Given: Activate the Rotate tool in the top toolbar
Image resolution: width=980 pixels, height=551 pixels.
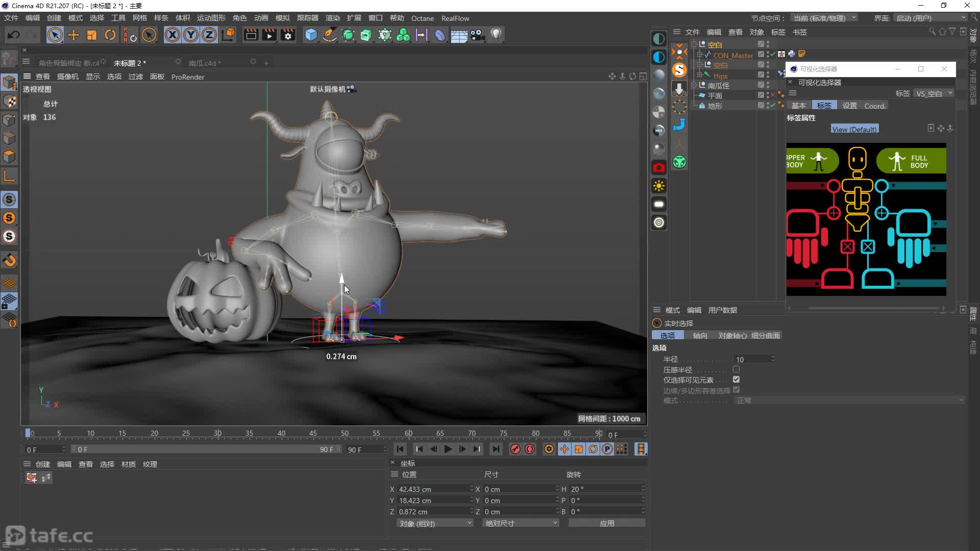Looking at the screenshot, I should (x=110, y=35).
